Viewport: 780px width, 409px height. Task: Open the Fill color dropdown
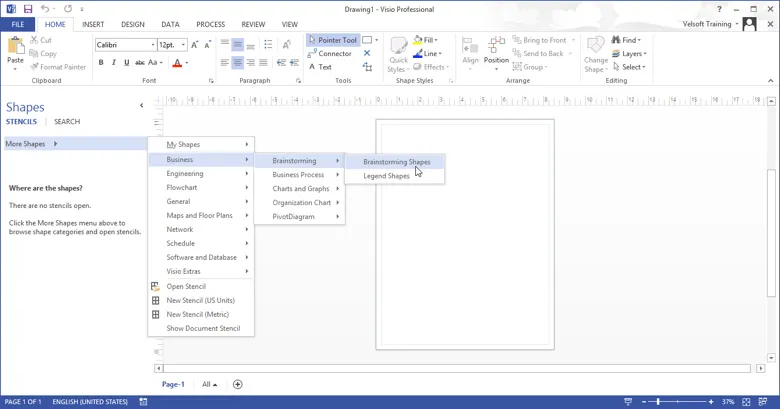tap(426, 40)
